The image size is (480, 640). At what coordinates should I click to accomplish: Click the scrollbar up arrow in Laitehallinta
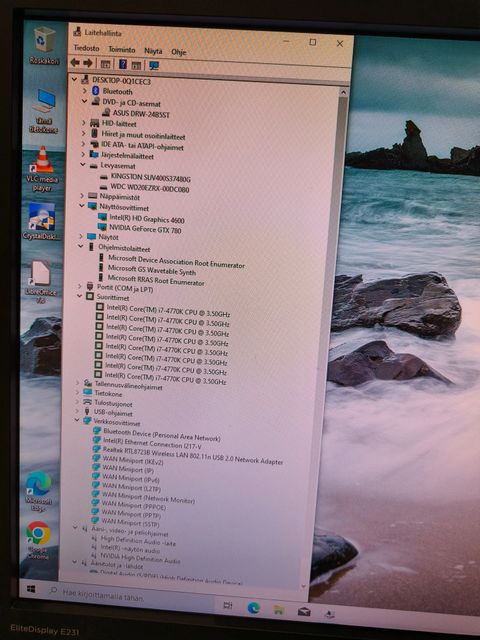(343, 93)
